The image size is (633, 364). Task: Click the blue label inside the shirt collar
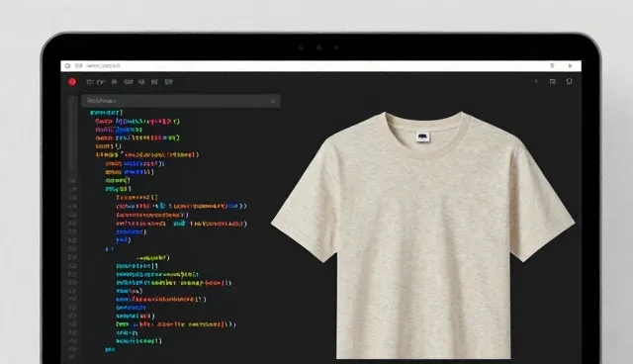coord(422,137)
